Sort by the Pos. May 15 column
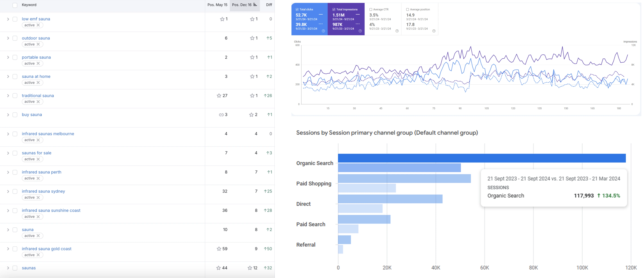This screenshot has height=278, width=644. pos(217,5)
